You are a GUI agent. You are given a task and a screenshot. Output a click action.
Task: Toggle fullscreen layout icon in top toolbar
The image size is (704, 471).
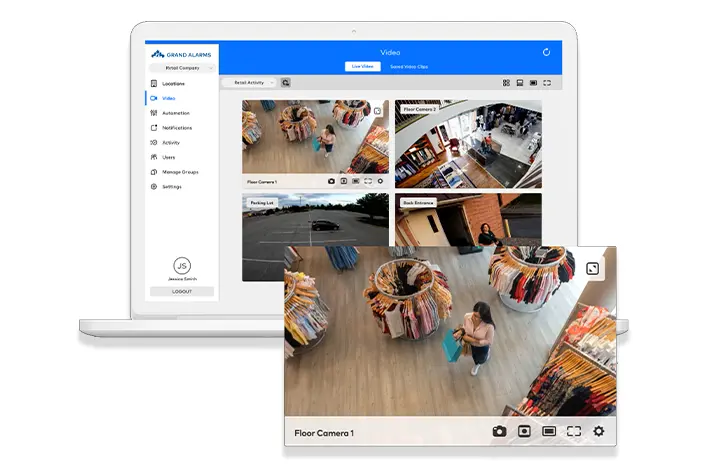click(x=547, y=83)
